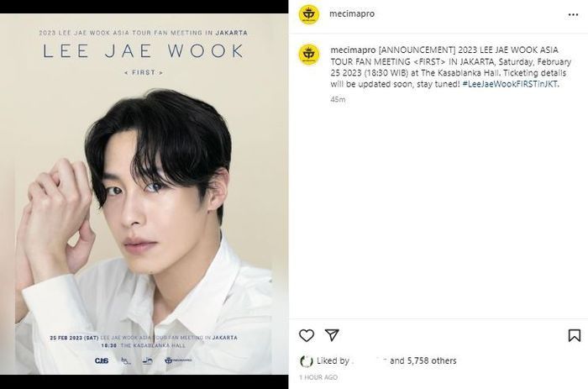The width and height of the screenshot is (588, 389).
Task: Open mecimapro username in header
Action: pyautogui.click(x=352, y=13)
